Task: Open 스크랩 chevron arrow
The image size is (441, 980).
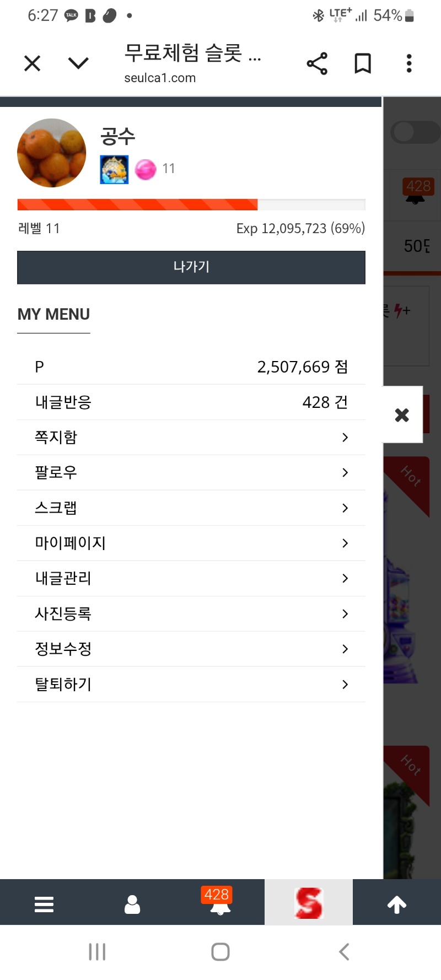Action: [345, 508]
